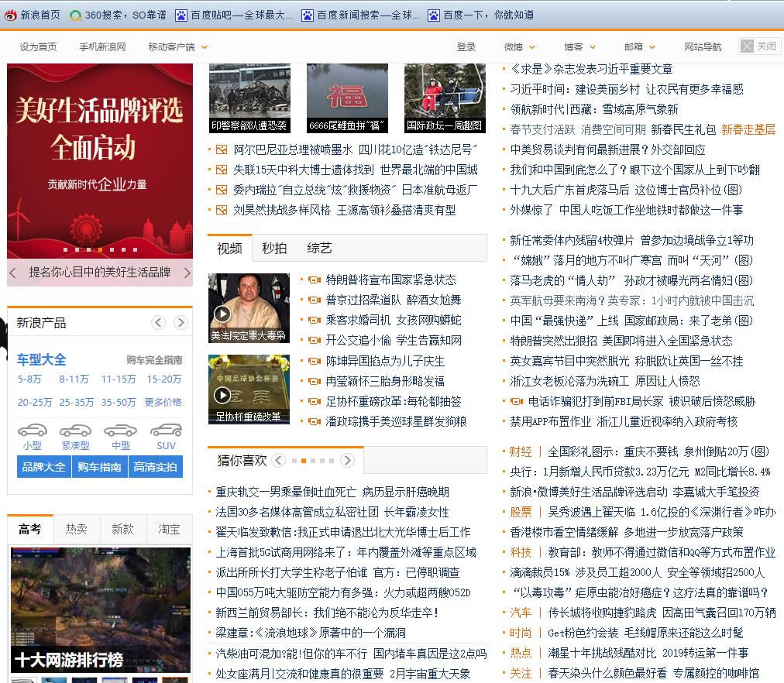Click video icon beside 电话诈骗犯打到前FBI局长家
The width and height of the screenshot is (784, 683).
click(517, 401)
